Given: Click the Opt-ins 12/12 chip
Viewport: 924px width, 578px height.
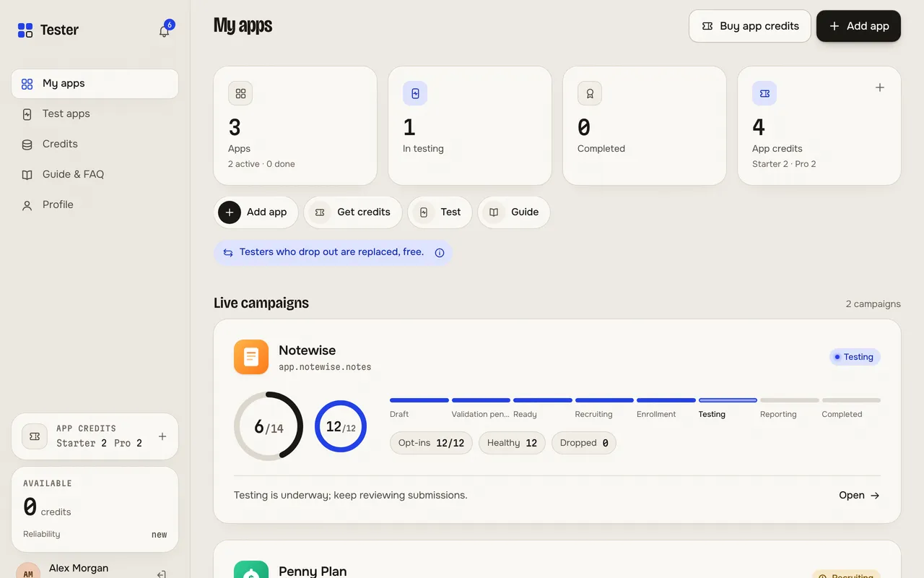Looking at the screenshot, I should [431, 443].
